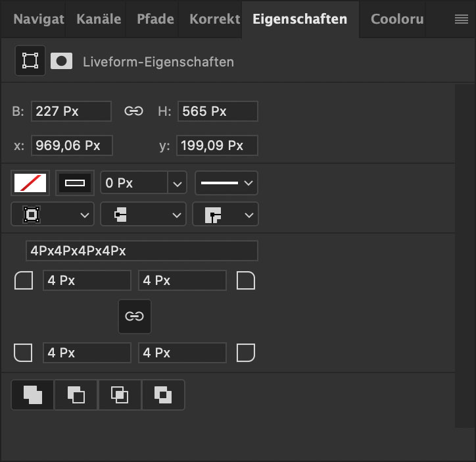Open the stroke color picker

pos(75,183)
